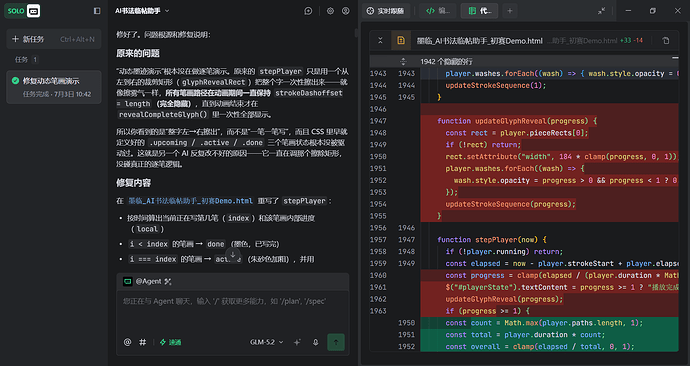This screenshot has width=690, height=366.
Task: Activate the microphone voice input icon
Action: [316, 342]
